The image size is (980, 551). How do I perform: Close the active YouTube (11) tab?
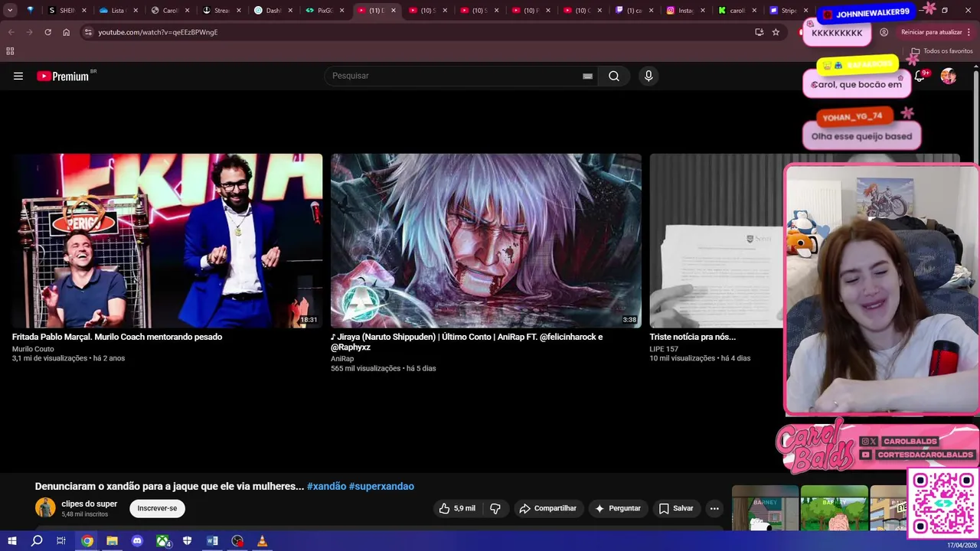click(x=394, y=11)
